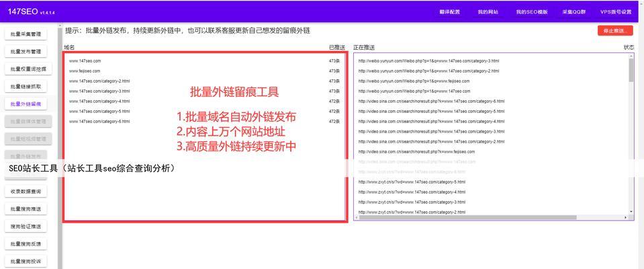Screen dimensions: 644x269
Task: Select video.sina.com.cn URL for category-5.html
Action: pos(431,111)
